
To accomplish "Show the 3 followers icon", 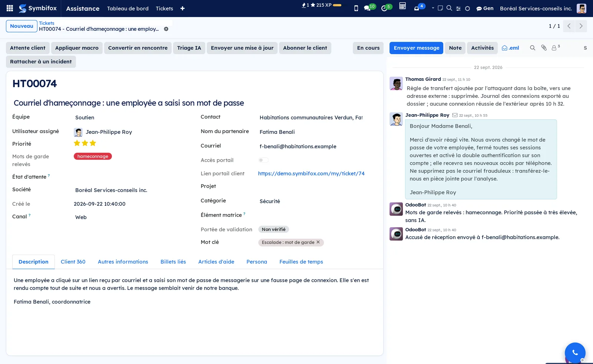I will pyautogui.click(x=556, y=47).
